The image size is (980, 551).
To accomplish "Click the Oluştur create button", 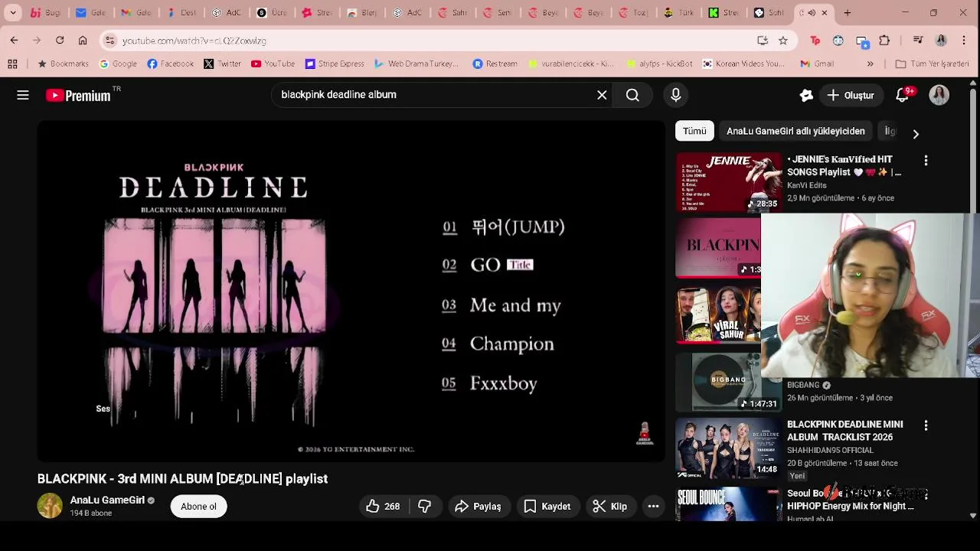I will coord(851,96).
